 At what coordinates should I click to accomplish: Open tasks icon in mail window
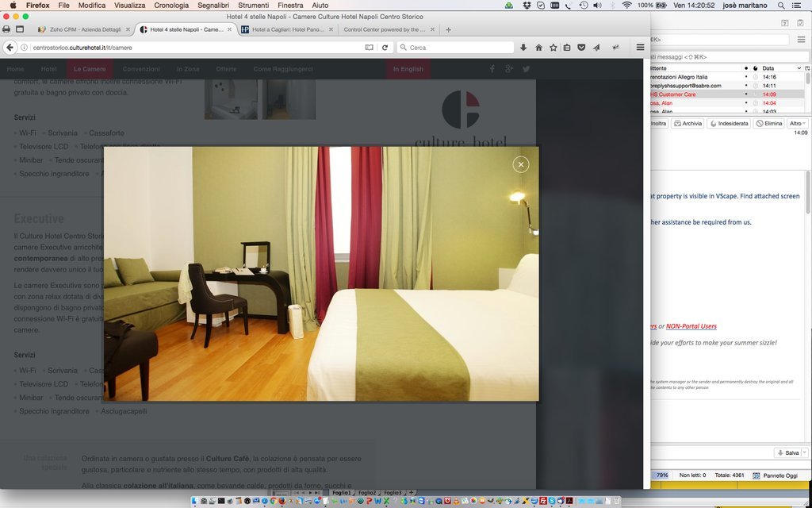801,23
